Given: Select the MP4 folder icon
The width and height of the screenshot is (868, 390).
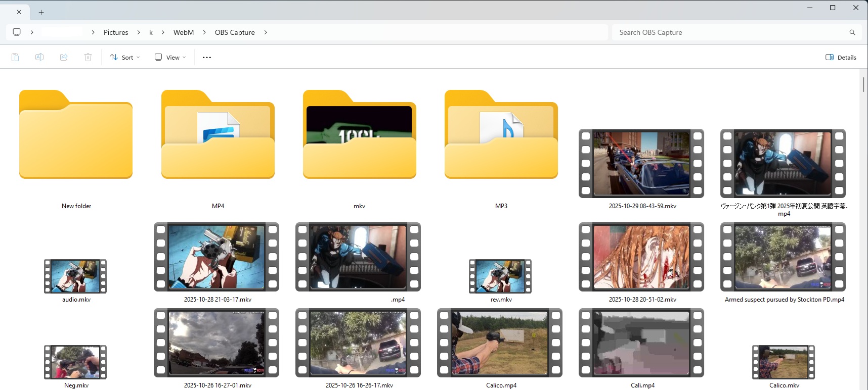Looking at the screenshot, I should coord(218,134).
